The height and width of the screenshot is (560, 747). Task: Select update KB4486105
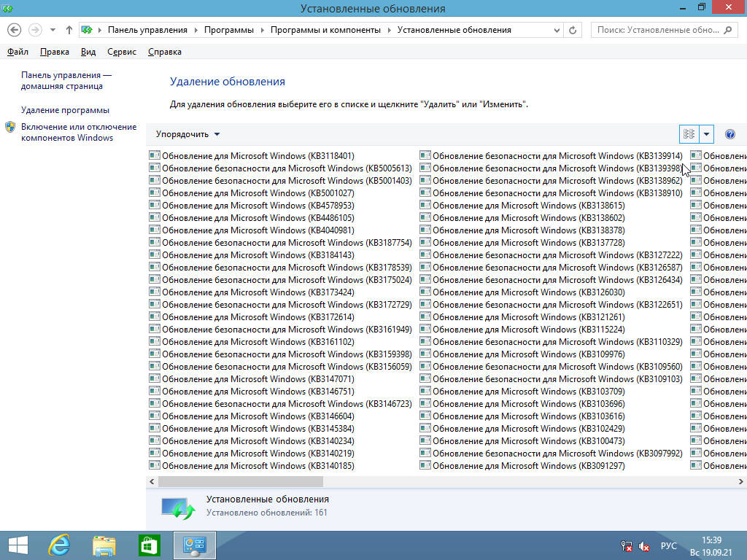252,217
